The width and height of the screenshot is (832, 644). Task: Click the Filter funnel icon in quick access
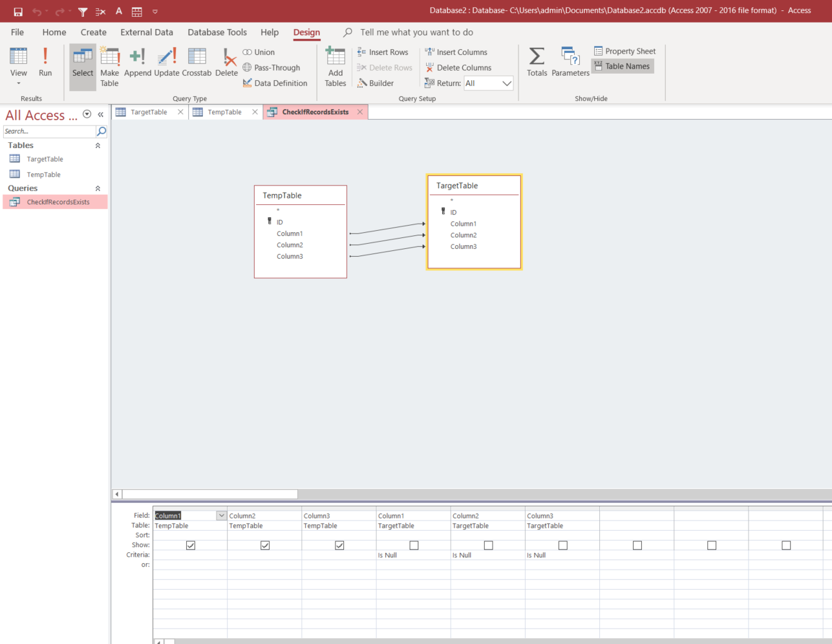coord(83,12)
